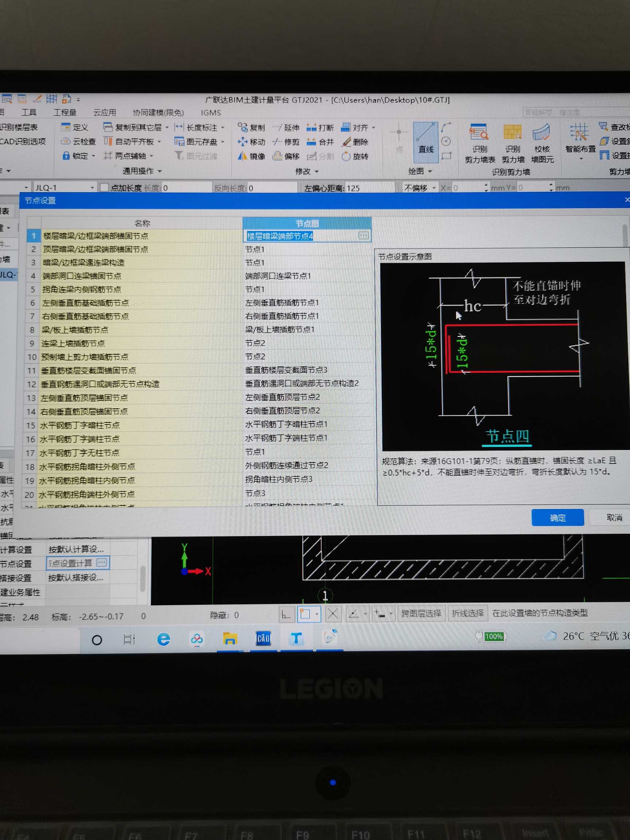Select the 偏移 offset tool
The width and height of the screenshot is (630, 840).
tap(286, 156)
